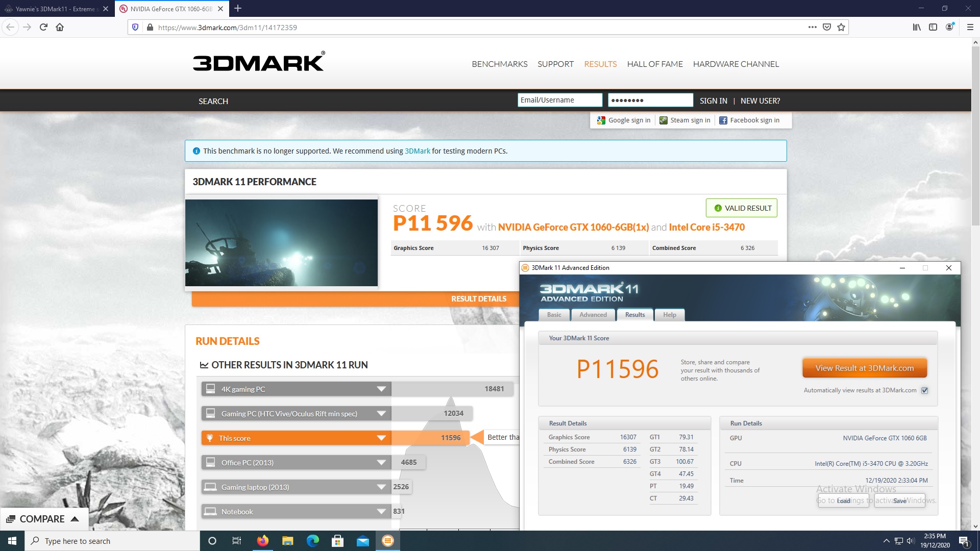980x551 pixels.
Task: Open File Explorer from taskbar
Action: point(287,541)
